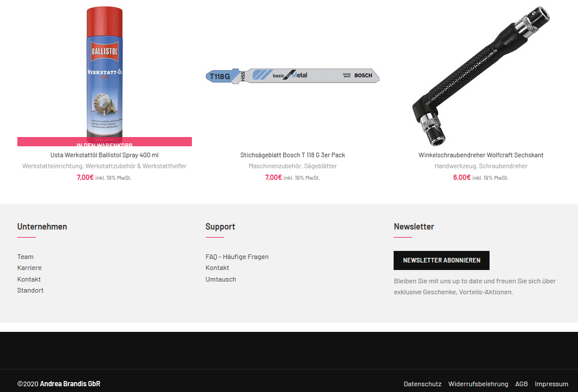
Task: Open the Ballistol spray can product image
Action: tap(104, 72)
